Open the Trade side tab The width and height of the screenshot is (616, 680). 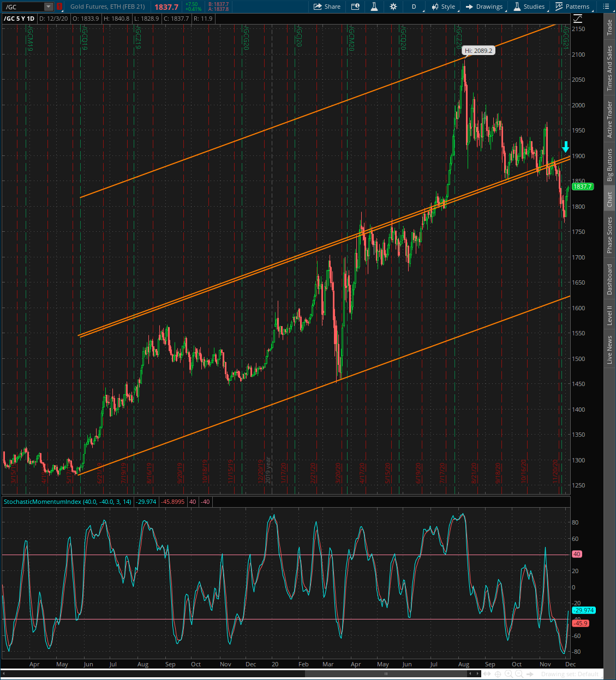(x=610, y=27)
